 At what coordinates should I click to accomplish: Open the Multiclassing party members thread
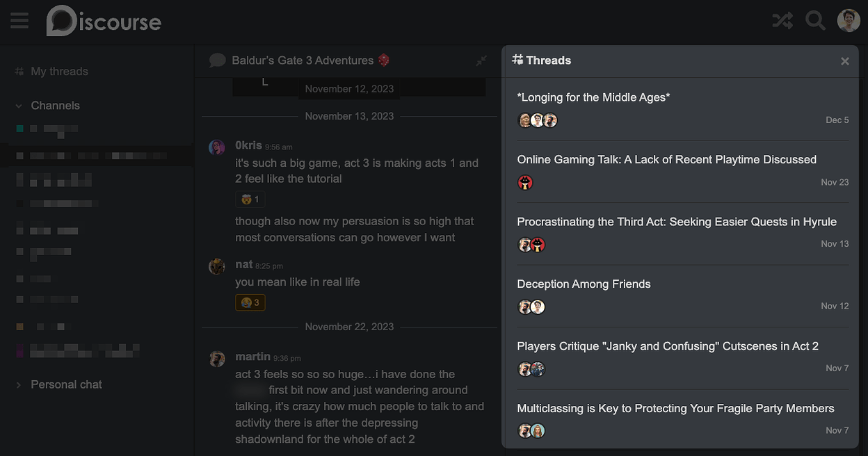coord(675,408)
